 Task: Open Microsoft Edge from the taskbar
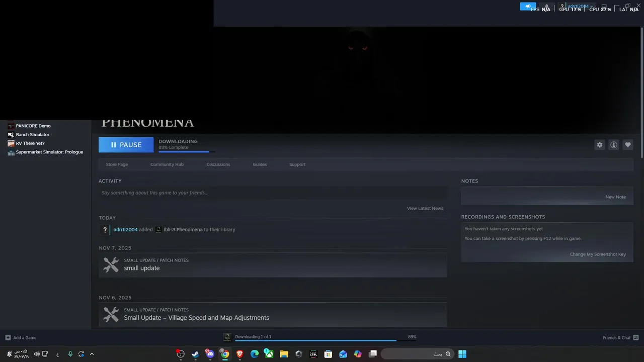pos(255,354)
